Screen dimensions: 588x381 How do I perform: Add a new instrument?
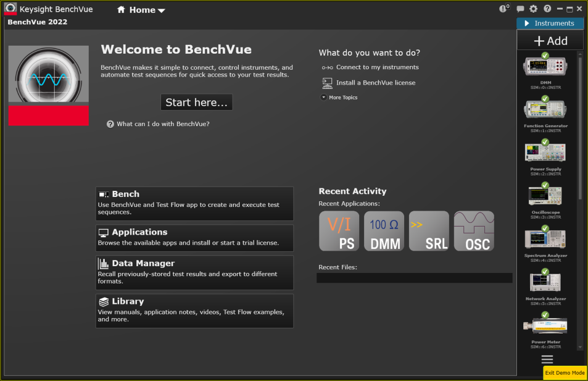coord(550,41)
